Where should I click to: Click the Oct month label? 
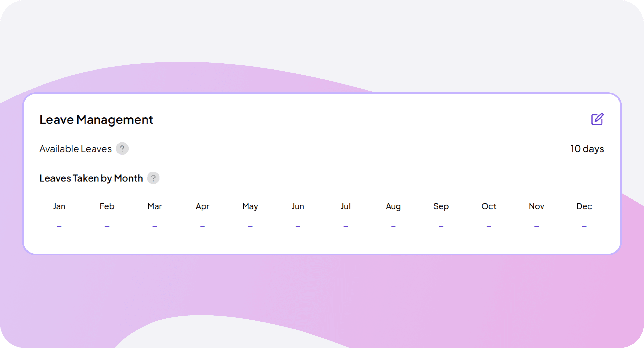pos(489,206)
